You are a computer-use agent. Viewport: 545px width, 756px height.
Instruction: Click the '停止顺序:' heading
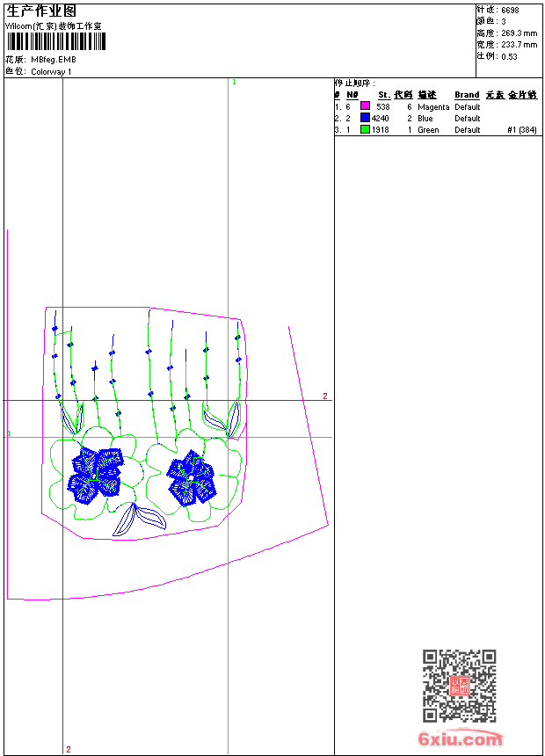click(x=355, y=83)
